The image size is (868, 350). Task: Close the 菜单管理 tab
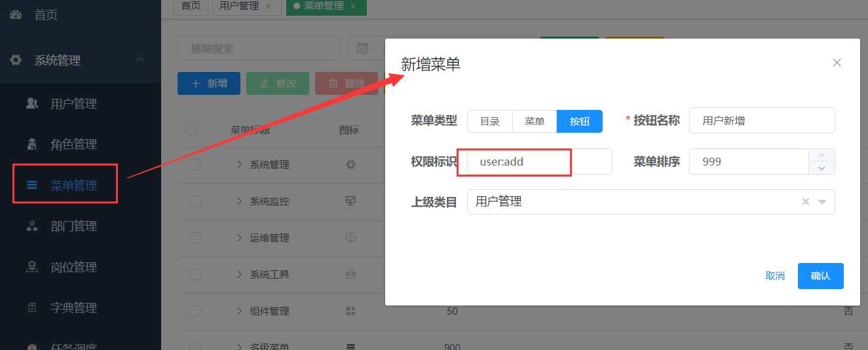[x=353, y=6]
